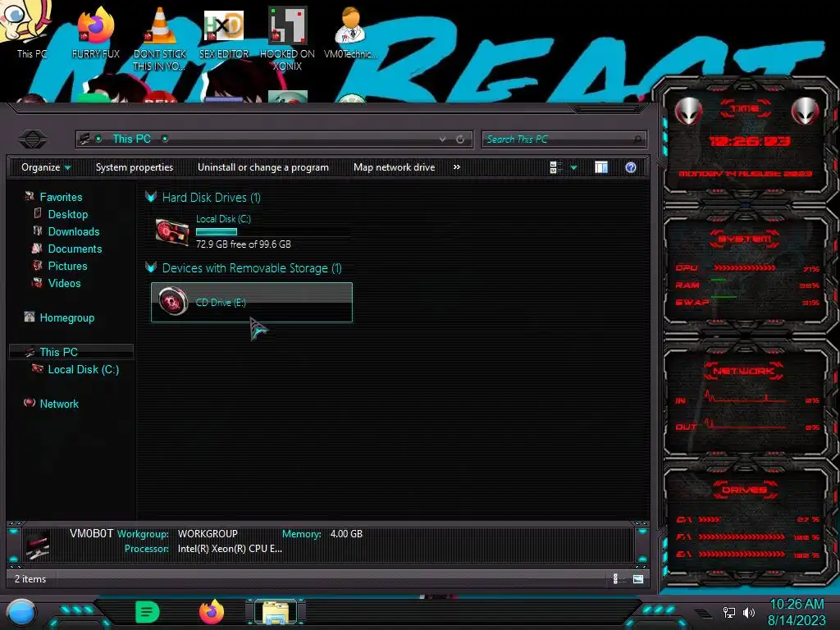Open the Organize dropdown menu
Image resolution: width=840 pixels, height=630 pixels.
tap(46, 167)
